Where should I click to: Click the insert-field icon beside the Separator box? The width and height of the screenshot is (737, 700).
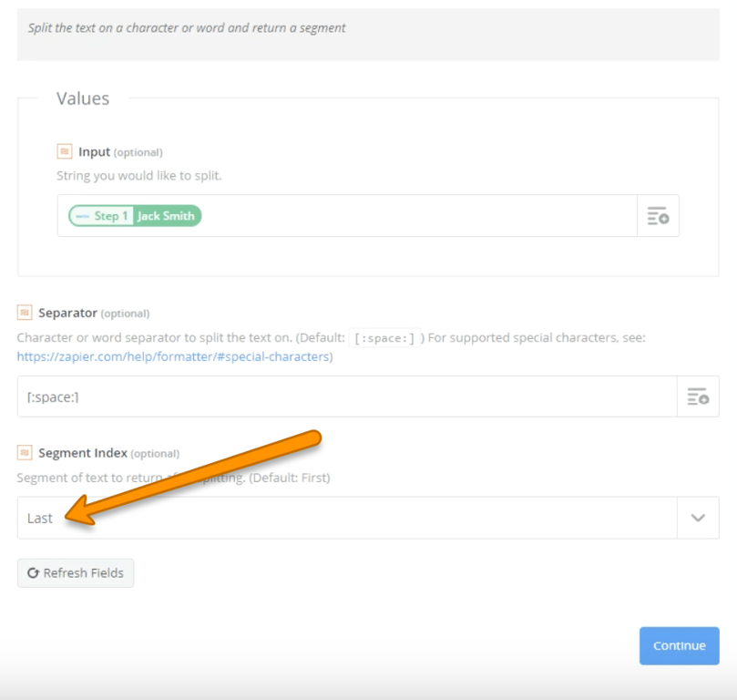click(x=698, y=396)
